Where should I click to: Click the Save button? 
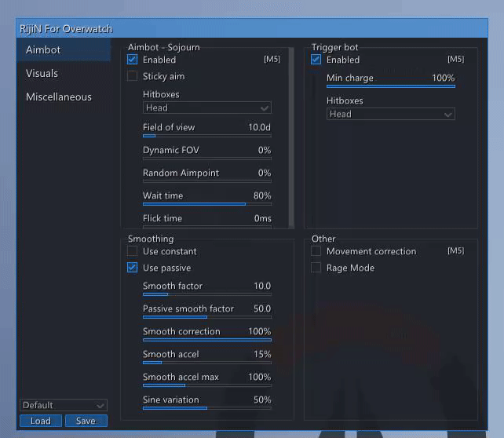[x=86, y=421]
